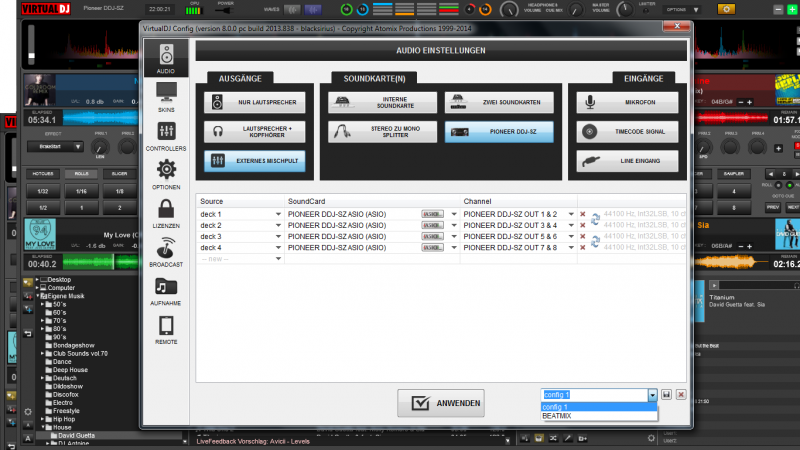This screenshot has width=800, height=450.
Task: Open the Broadcast settings section
Action: point(166,252)
